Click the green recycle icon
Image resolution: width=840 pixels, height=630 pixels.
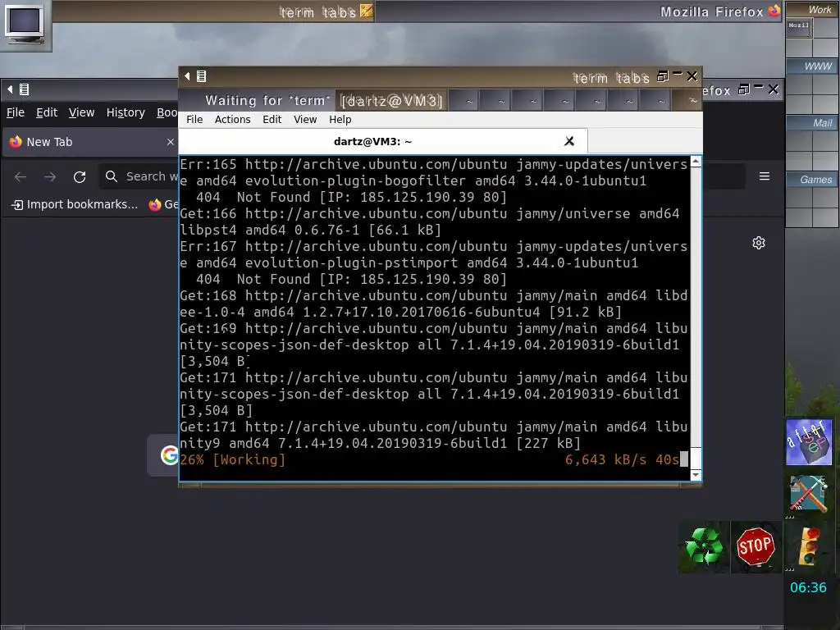(x=704, y=547)
